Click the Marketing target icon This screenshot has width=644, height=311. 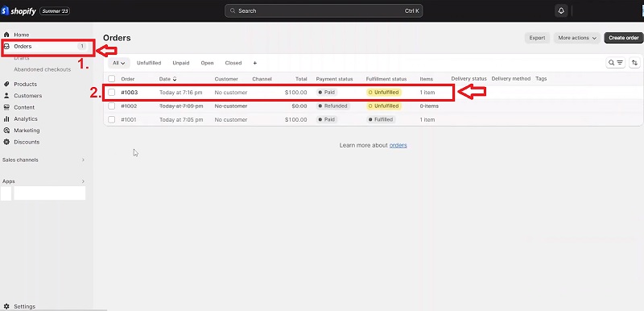pyautogui.click(x=6, y=131)
